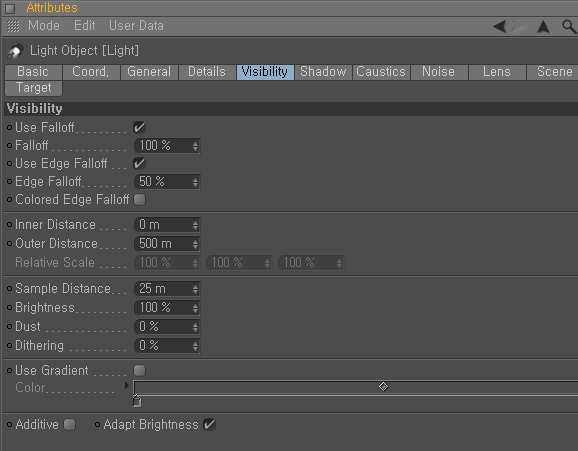Viewport: 578px width, 451px height.
Task: Click the Attributes panel grip icon
Action: 13,26
